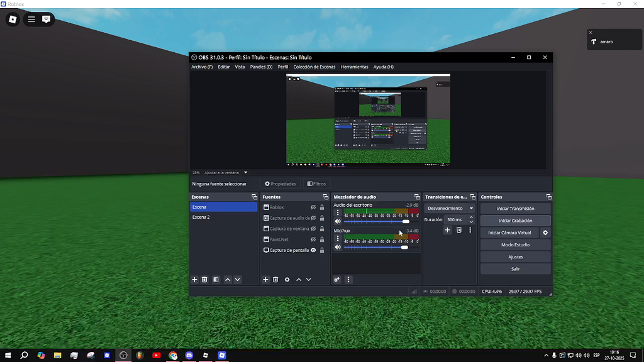Mute the Mic/Aux speaker
Image resolution: width=644 pixels, height=362 pixels.
pos(338,247)
